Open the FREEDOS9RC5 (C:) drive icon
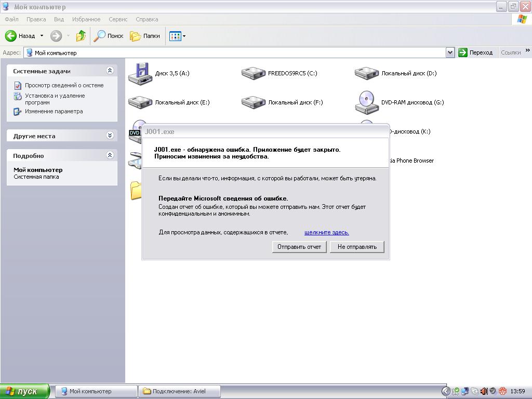 [253, 73]
